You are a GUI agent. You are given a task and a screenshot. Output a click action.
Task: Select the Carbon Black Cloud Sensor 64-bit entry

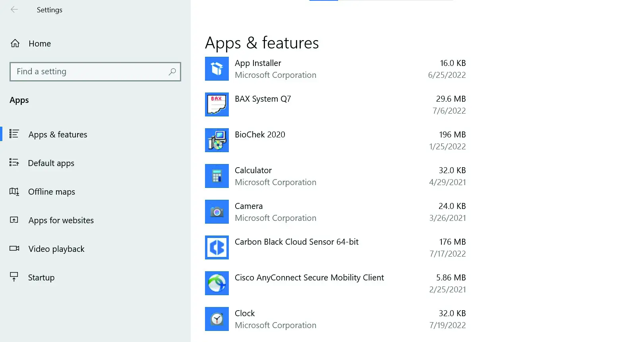[x=296, y=242]
